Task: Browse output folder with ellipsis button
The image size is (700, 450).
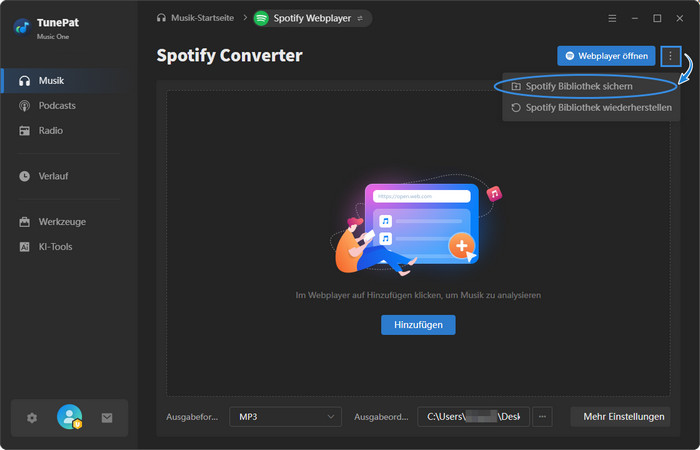Action: [x=542, y=417]
